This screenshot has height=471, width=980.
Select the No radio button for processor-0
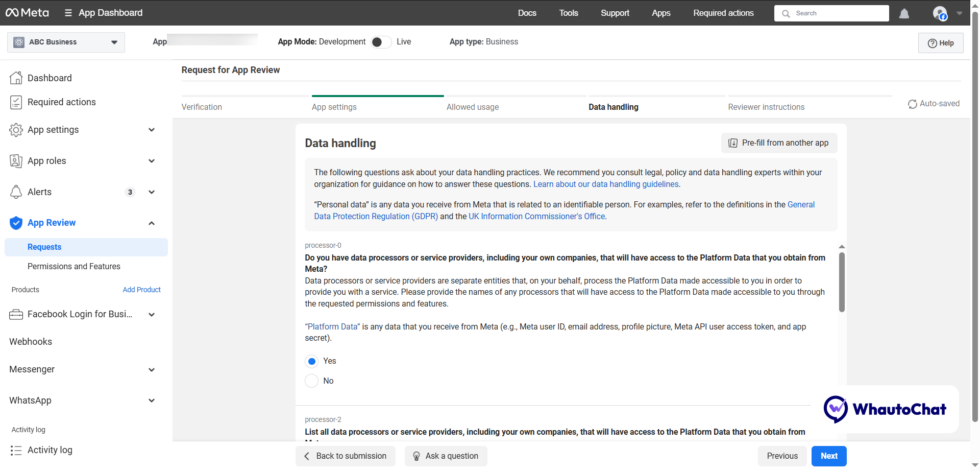pos(311,381)
